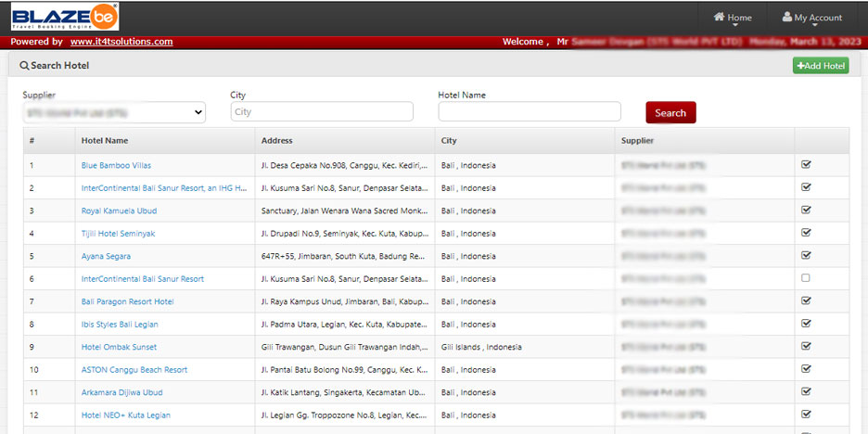Open Ibis Styles Bali Legian link
The width and height of the screenshot is (868, 434).
120,325
